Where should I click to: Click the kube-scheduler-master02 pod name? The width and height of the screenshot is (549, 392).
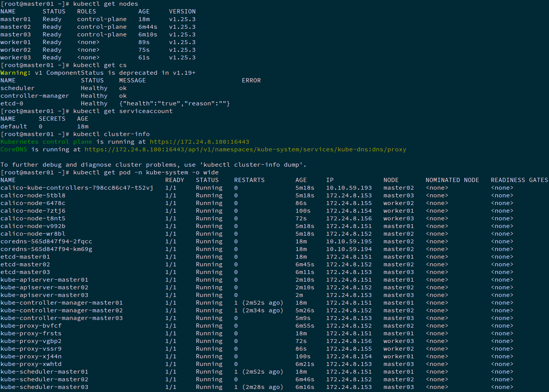coord(44,379)
